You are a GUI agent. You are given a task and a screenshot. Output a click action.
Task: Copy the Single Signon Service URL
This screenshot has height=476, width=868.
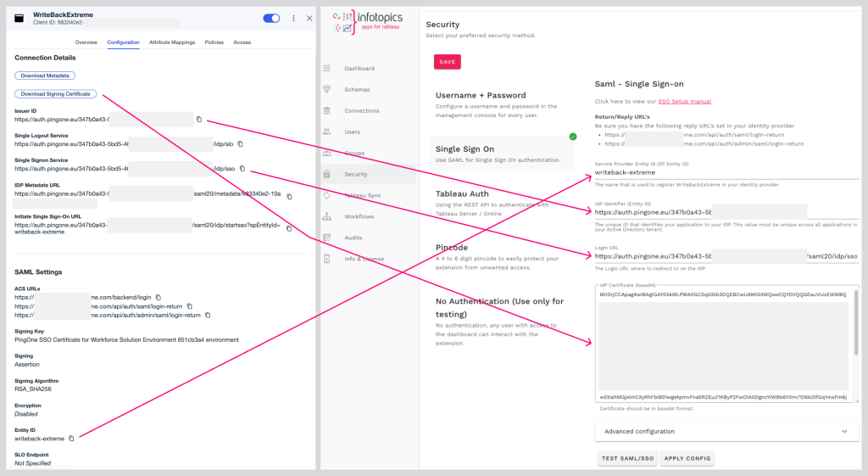[x=242, y=169]
